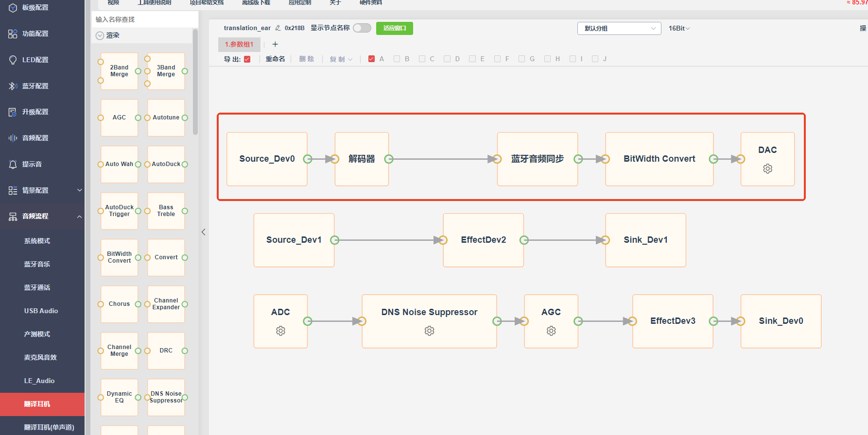This screenshot has width=868, height=435.
Task: Collapse the module palette panel arrow
Action: (204, 232)
